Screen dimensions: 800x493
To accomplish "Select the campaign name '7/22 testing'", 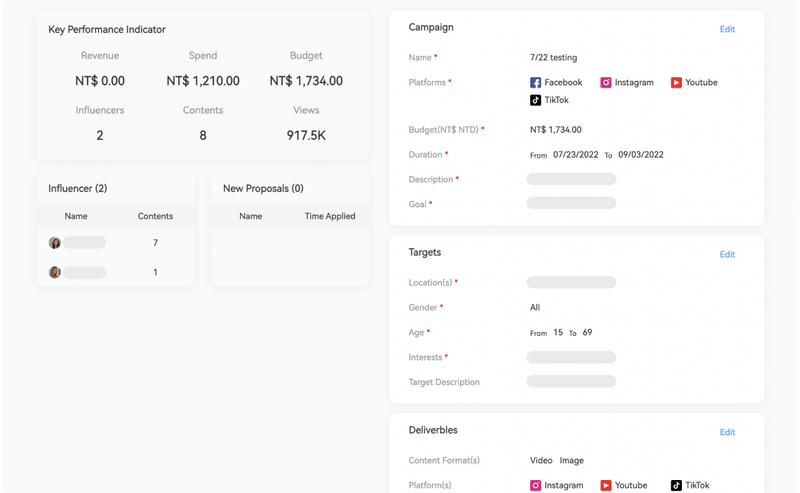I will coord(554,58).
